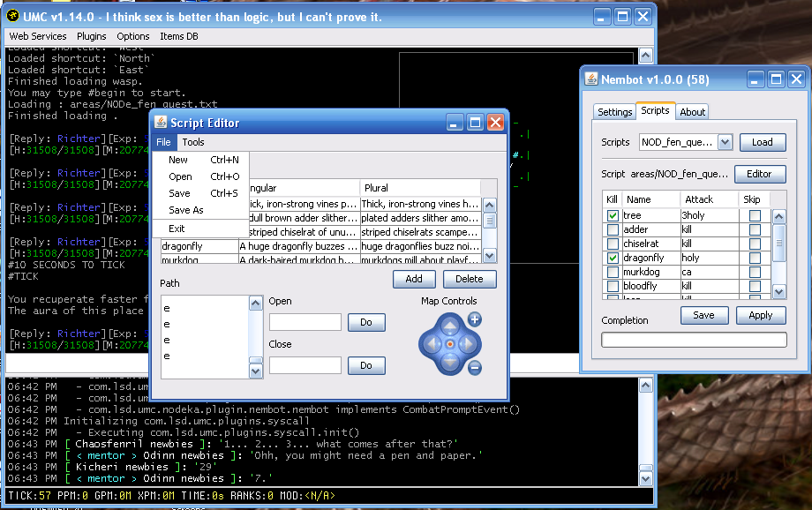812x510 pixels.
Task: Expand the Scripts dropdown in Nembot
Action: 725,142
